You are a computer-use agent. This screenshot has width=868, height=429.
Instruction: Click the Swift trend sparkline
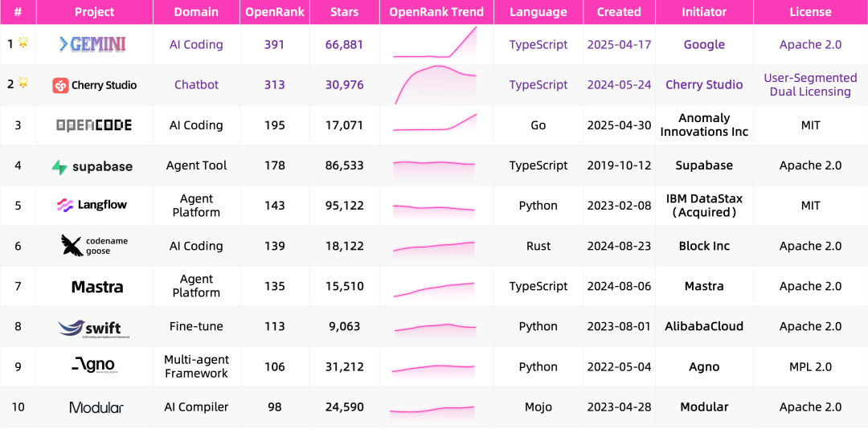point(435,329)
